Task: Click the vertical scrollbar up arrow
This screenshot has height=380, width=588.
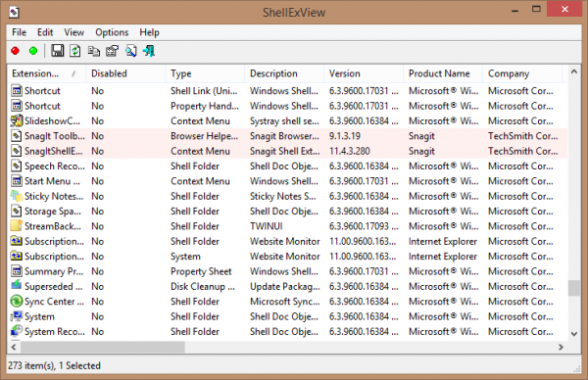Action: (x=573, y=71)
